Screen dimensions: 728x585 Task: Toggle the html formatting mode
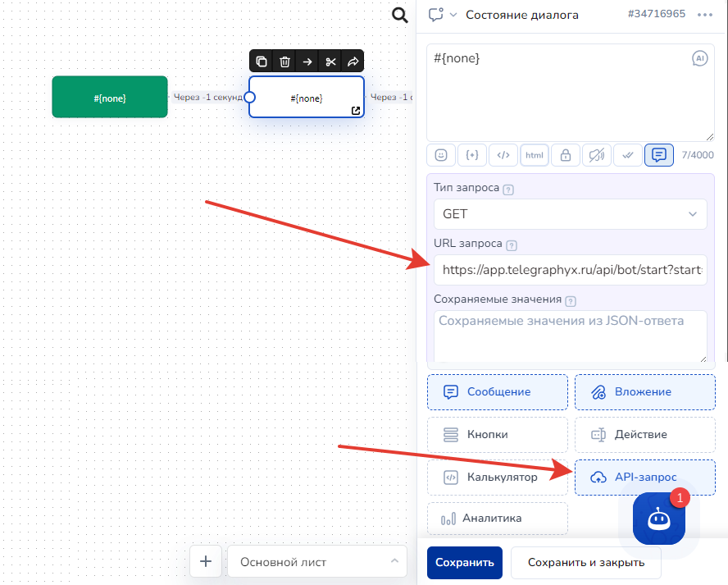pyautogui.click(x=535, y=155)
